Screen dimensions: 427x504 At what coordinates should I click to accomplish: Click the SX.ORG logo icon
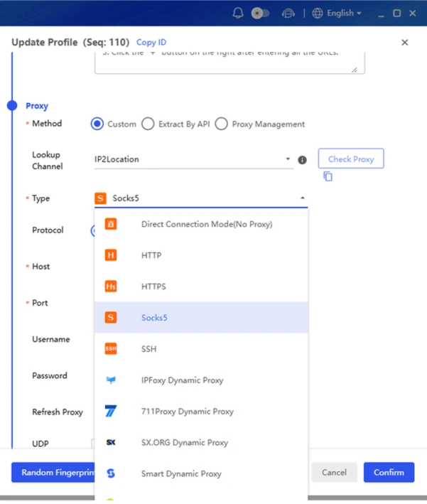pyautogui.click(x=111, y=443)
